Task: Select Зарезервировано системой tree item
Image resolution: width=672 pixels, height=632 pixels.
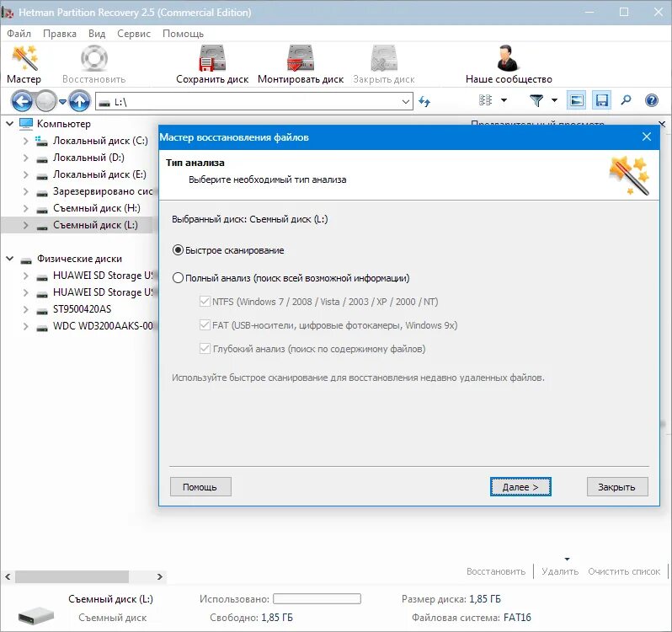Action: 104,191
